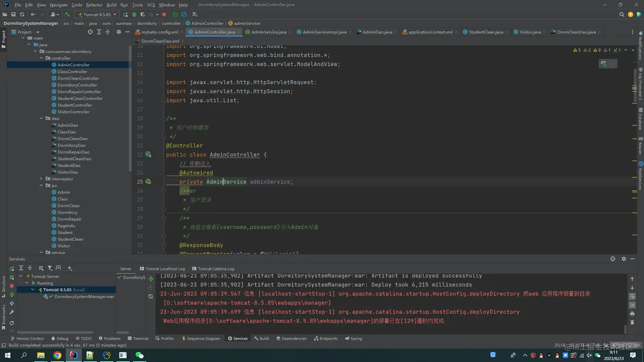Collapse com.xunmaw.dormitory package node
This screenshot has height=362, width=644.
[35, 51]
